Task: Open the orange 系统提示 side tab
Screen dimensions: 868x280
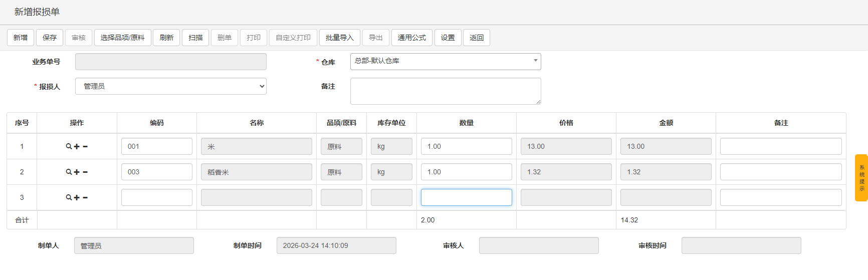Action: tap(861, 178)
